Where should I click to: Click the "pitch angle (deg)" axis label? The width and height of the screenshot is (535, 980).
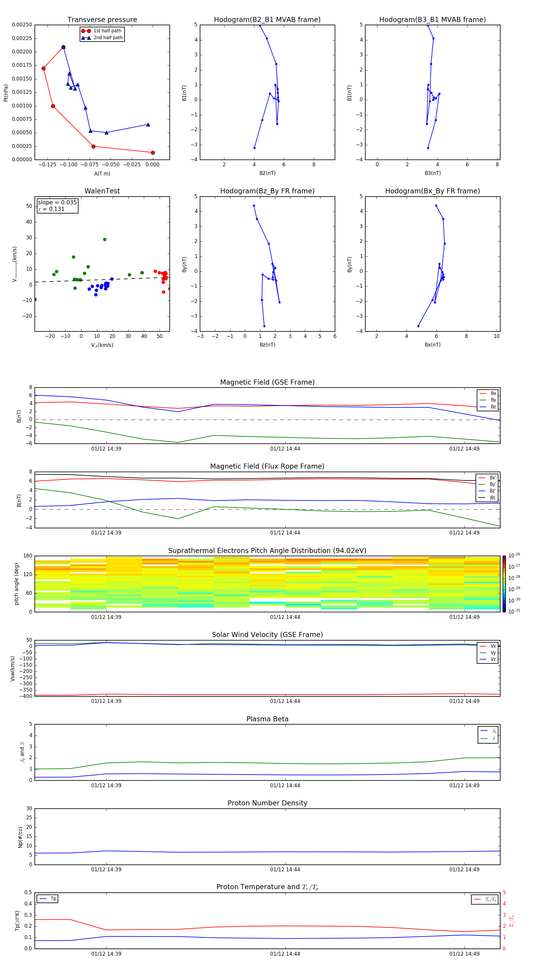(16, 584)
